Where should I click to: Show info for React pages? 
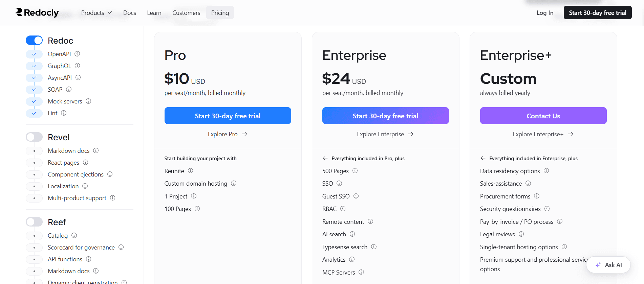click(86, 162)
